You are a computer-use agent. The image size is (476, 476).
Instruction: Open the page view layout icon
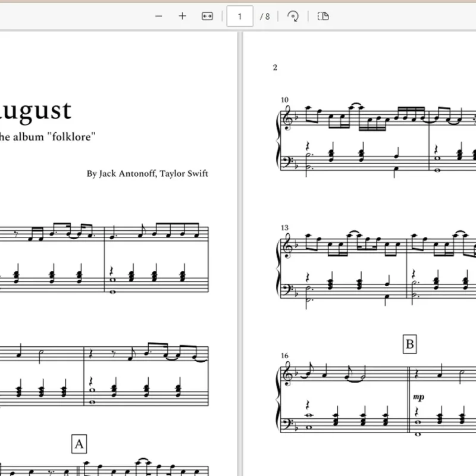(x=323, y=16)
